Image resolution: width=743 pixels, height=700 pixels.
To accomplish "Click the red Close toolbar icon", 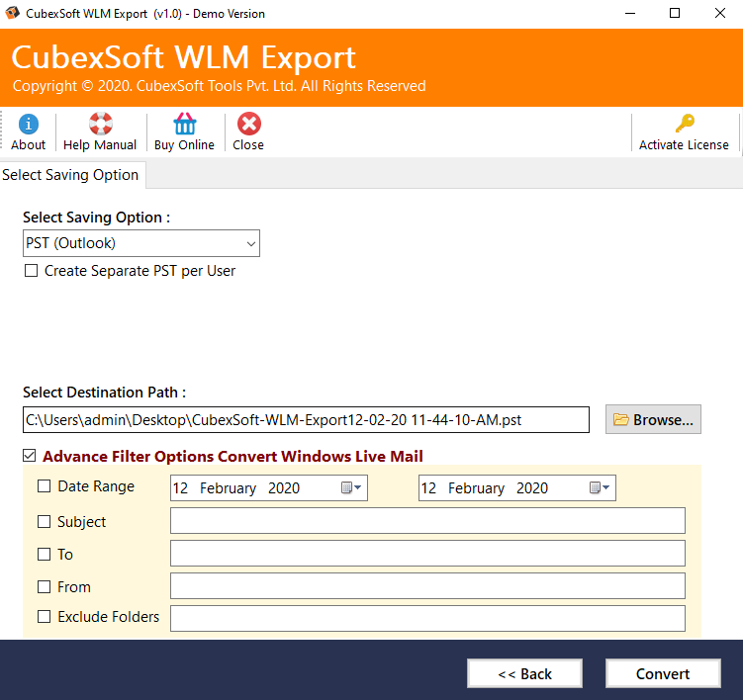I will (x=248, y=125).
